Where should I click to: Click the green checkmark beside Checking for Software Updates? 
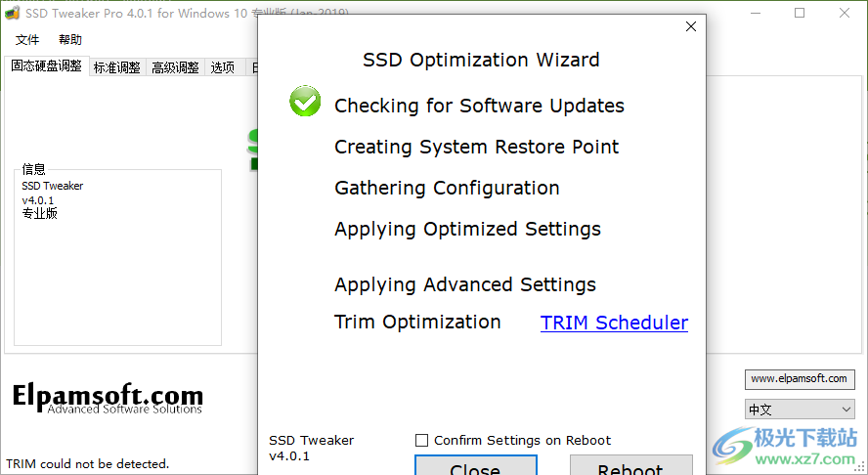[x=305, y=101]
